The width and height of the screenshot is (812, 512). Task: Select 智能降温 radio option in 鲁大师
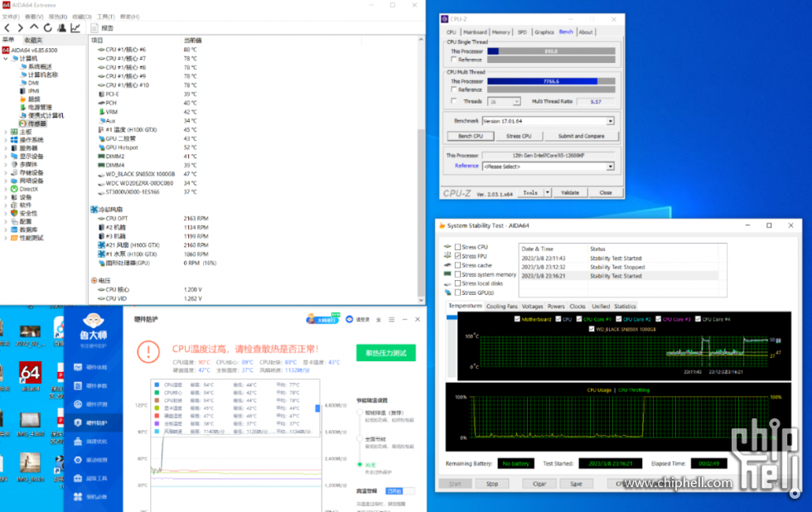[360, 413]
